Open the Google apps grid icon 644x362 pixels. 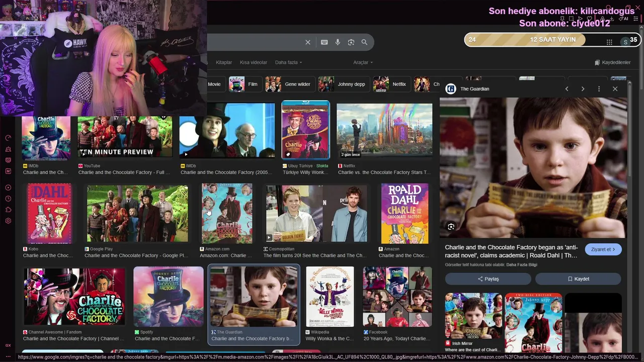(x=609, y=42)
